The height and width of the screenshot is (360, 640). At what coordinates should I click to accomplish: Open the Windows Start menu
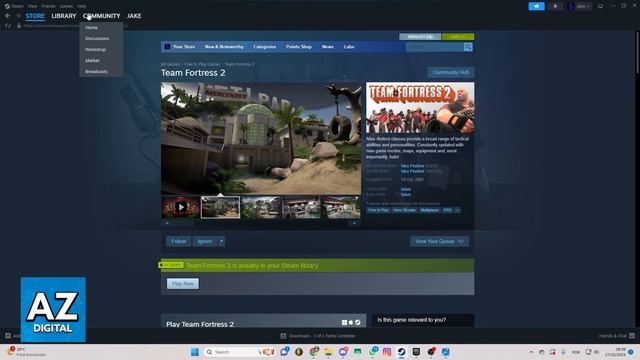click(195, 352)
